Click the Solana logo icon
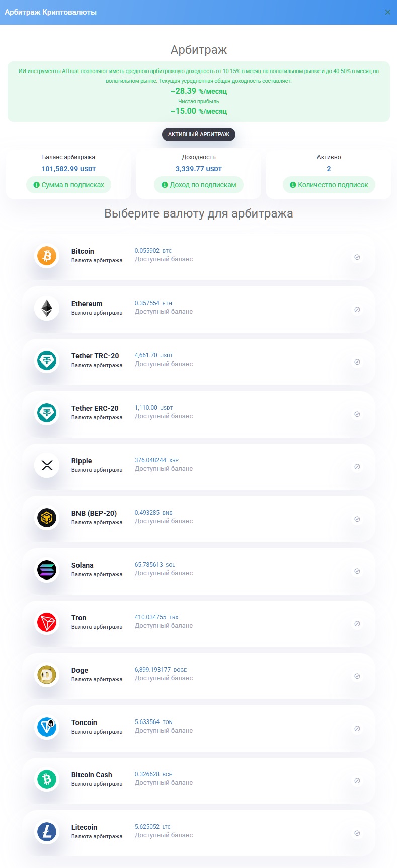This screenshot has height=868, width=397. coord(47,570)
